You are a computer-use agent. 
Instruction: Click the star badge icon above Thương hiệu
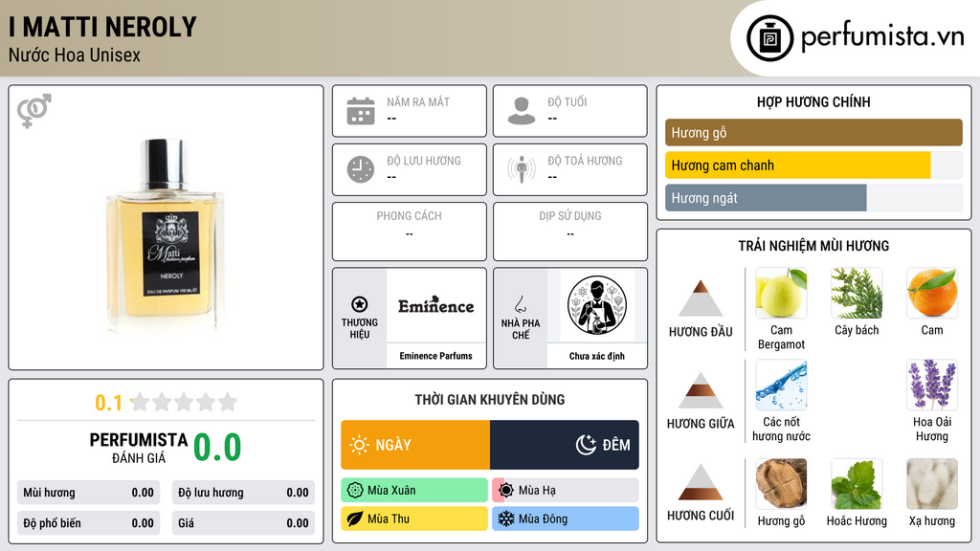360,304
